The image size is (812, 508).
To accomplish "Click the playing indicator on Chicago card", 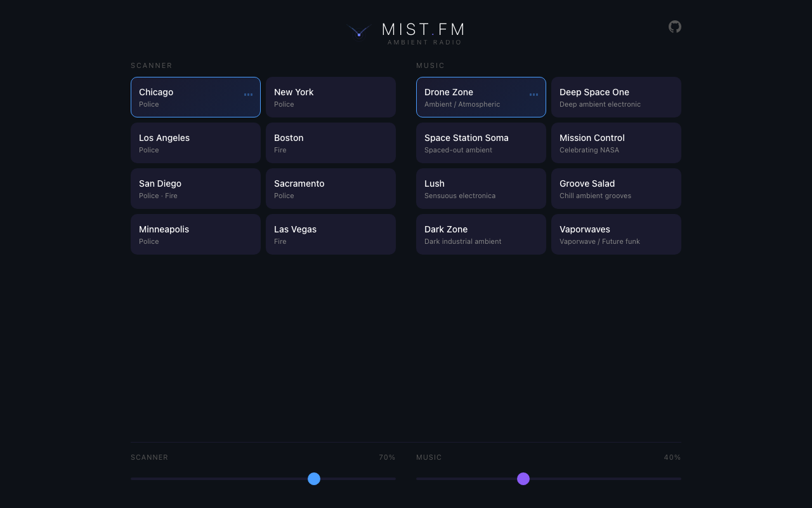I will tap(248, 95).
